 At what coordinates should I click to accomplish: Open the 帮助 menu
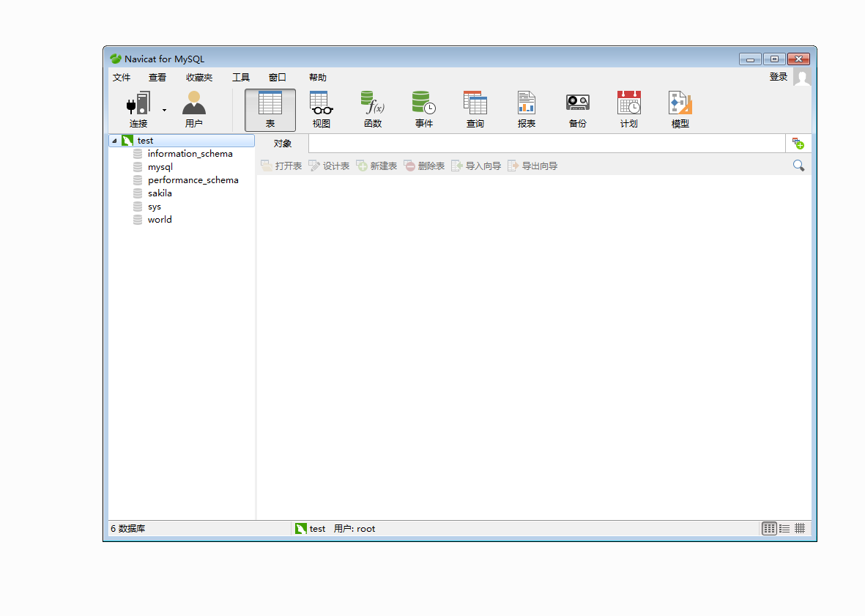(x=318, y=77)
